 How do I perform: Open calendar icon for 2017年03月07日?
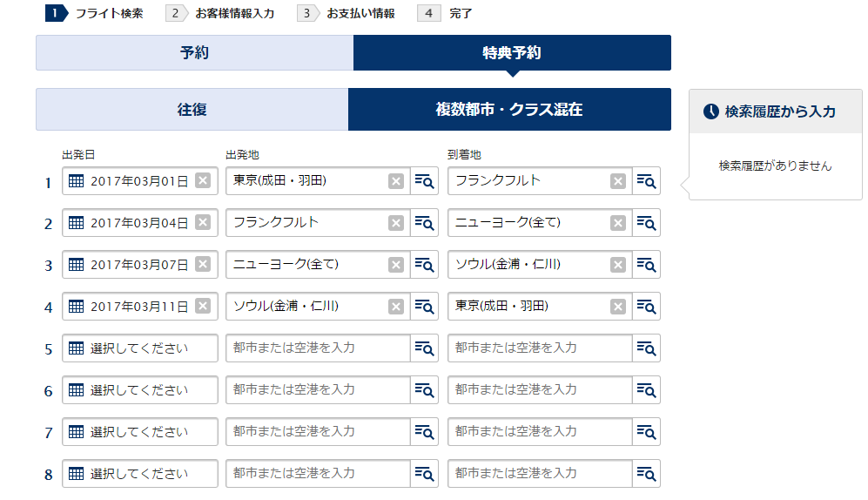pyautogui.click(x=76, y=265)
